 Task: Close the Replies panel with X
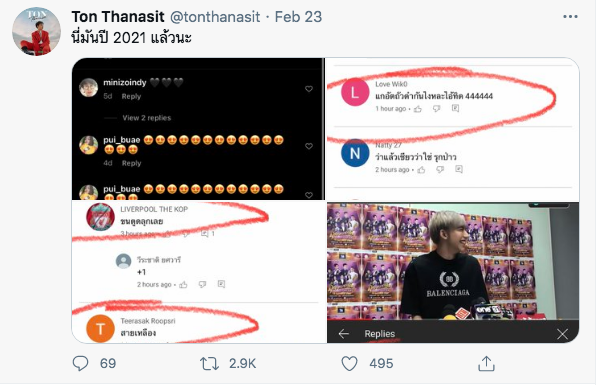(x=562, y=334)
